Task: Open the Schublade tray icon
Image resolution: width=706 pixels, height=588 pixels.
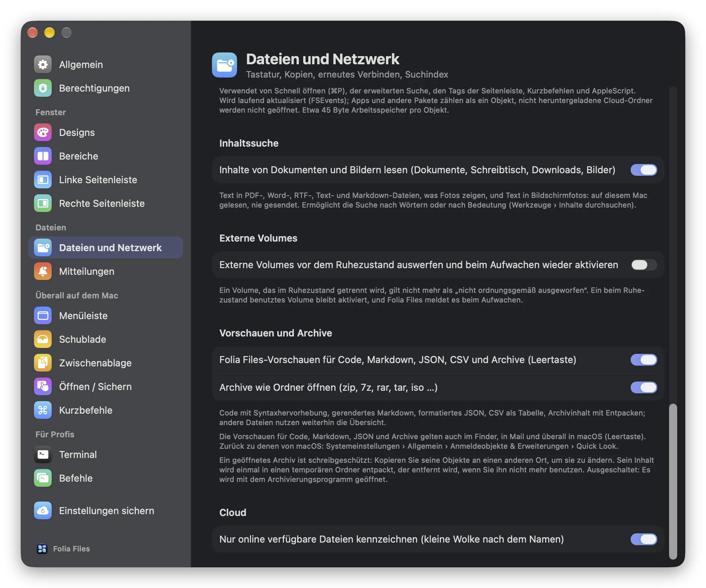Action: click(x=43, y=339)
